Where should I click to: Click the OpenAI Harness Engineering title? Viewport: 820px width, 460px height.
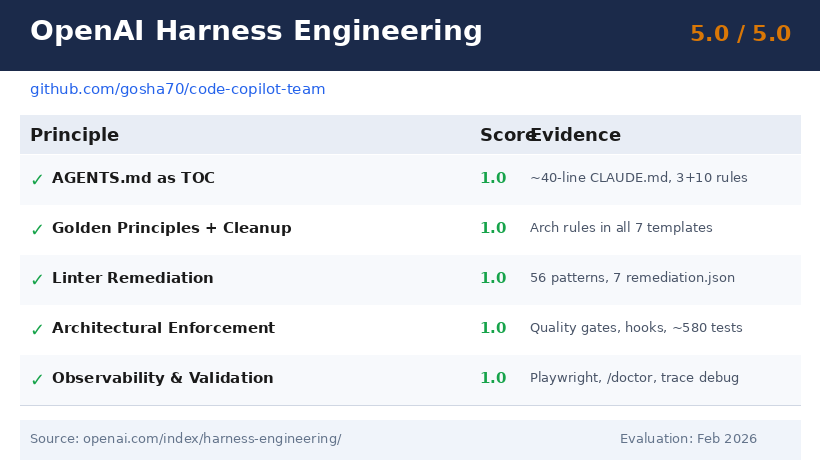pyautogui.click(x=256, y=31)
